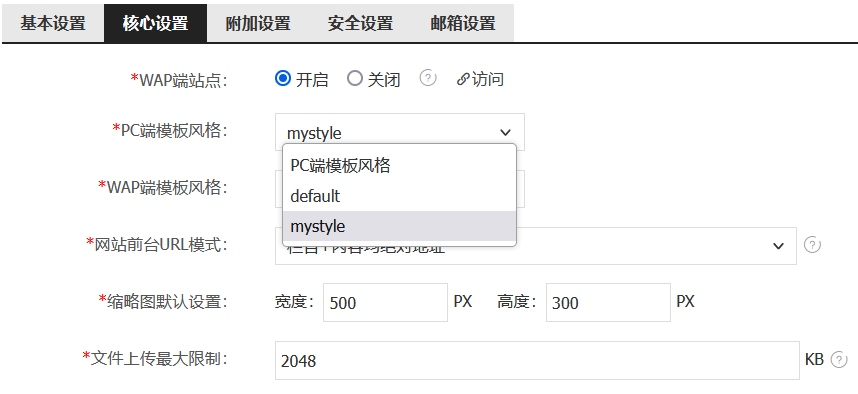The width and height of the screenshot is (858, 394).
Task: Show help icon next to KB
Action: (x=839, y=360)
